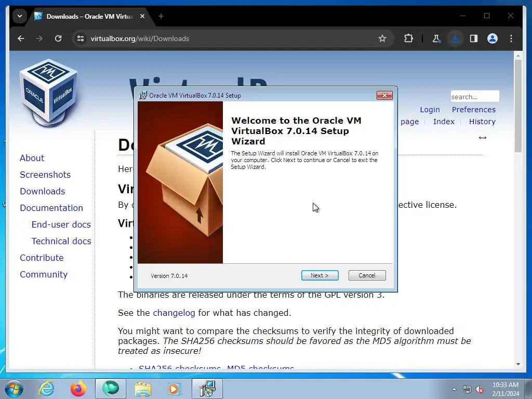This screenshot has width=532, height=399.
Task: Click the 'Version 7.0.14' text
Action: coord(169,276)
